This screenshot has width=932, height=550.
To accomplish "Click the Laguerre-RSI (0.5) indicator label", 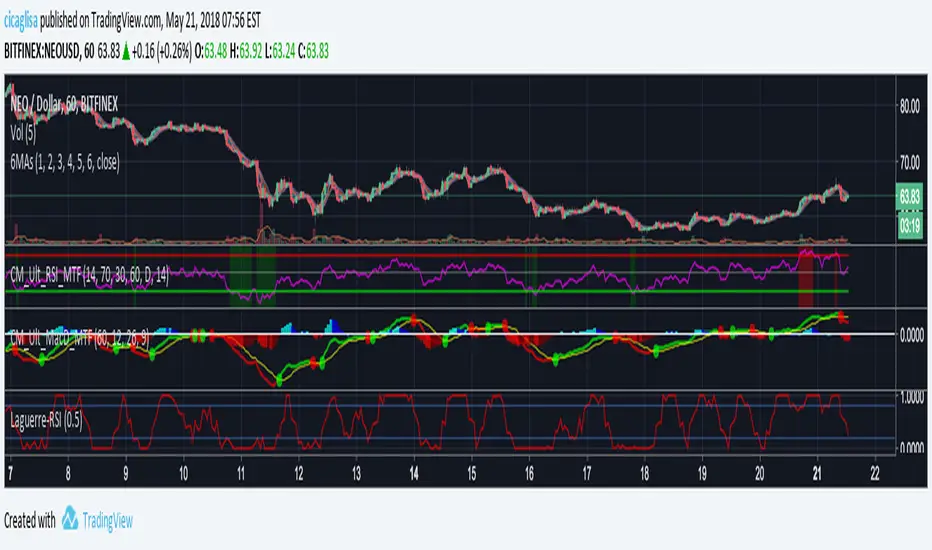I will (x=46, y=420).
